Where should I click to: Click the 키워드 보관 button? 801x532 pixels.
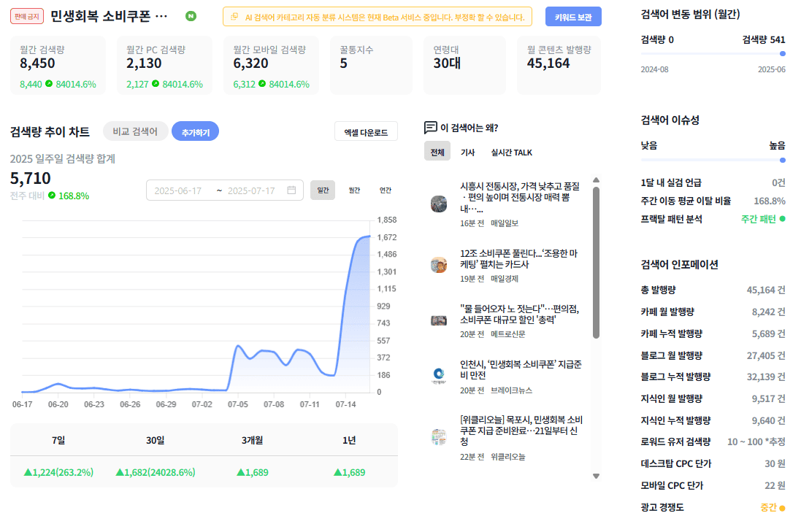coord(573,17)
